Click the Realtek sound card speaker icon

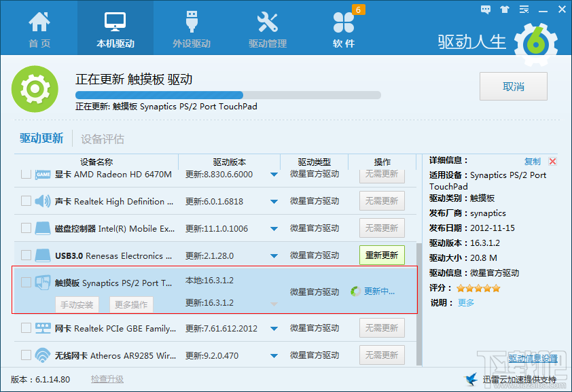coord(43,201)
